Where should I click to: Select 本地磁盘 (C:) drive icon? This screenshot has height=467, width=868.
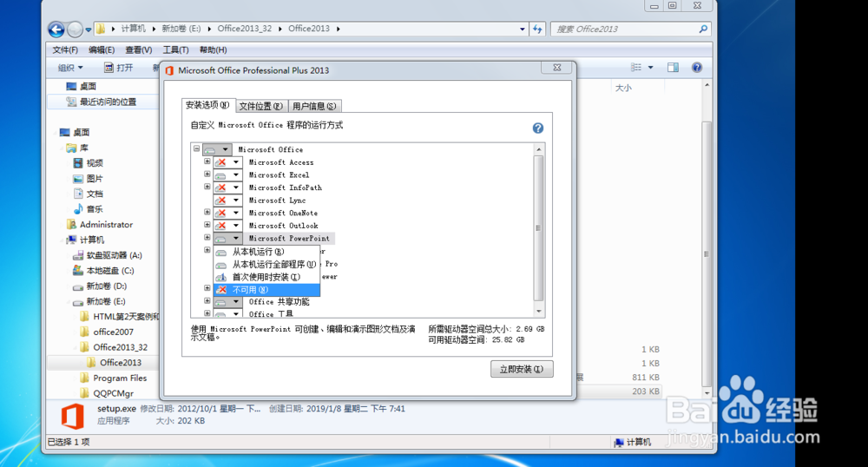(x=78, y=271)
